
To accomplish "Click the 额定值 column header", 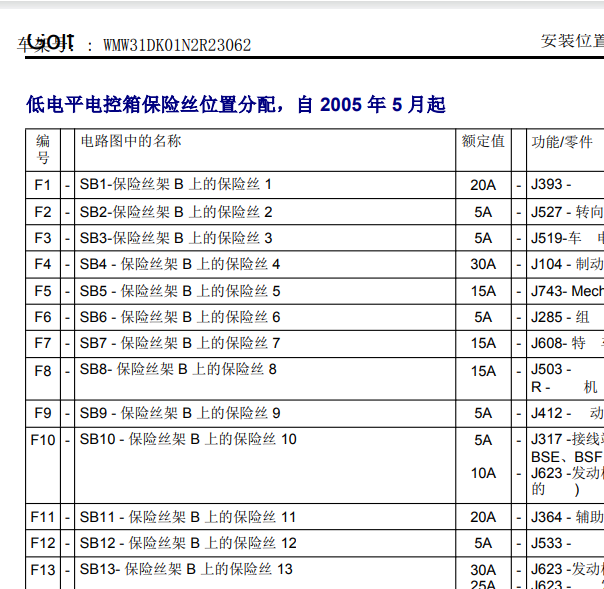I will (483, 141).
